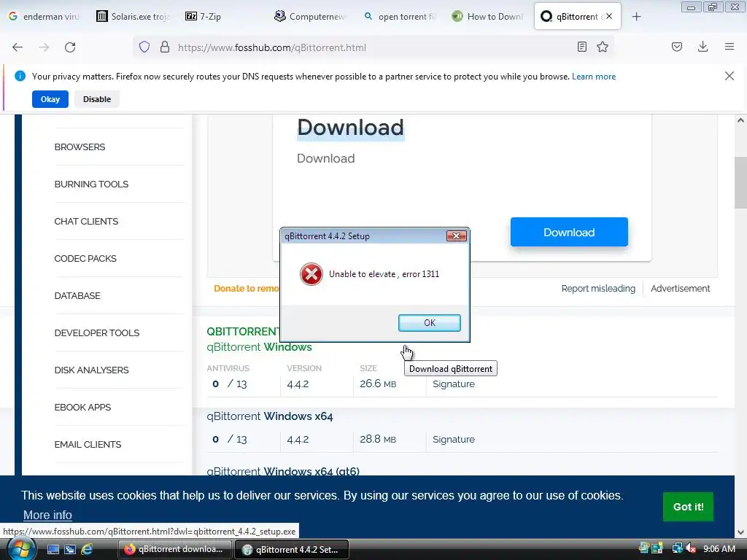The image size is (747, 560).
Task: Click OK in the error dialog
Action: coord(429,323)
